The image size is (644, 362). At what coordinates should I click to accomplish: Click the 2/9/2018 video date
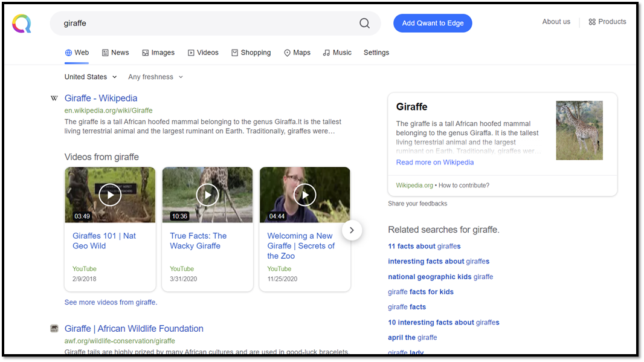(84, 279)
